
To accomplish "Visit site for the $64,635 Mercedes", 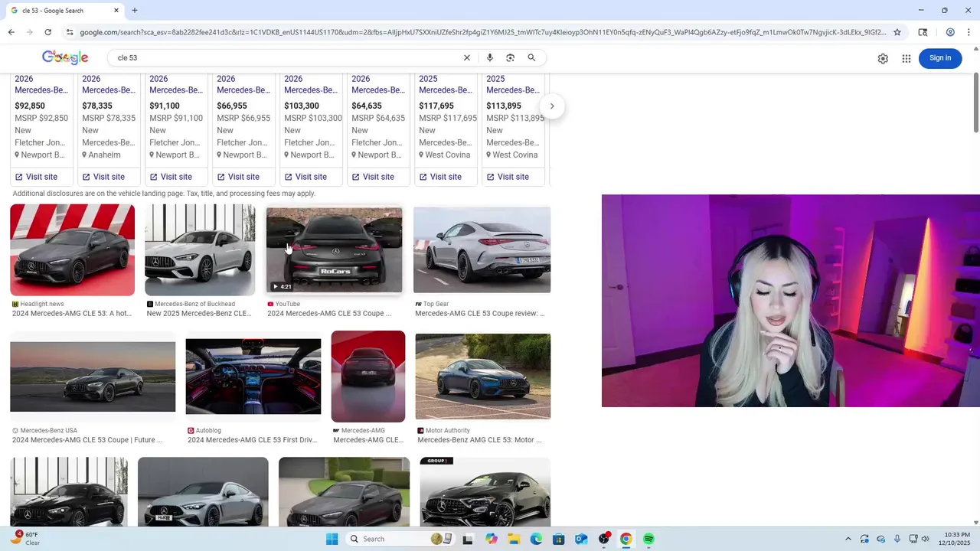I will 373,177.
